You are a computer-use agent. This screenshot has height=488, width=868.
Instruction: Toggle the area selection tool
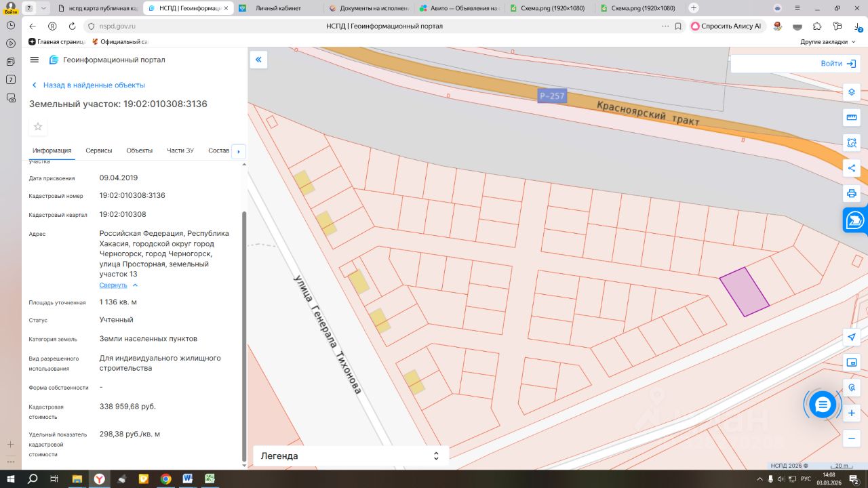coord(852,143)
